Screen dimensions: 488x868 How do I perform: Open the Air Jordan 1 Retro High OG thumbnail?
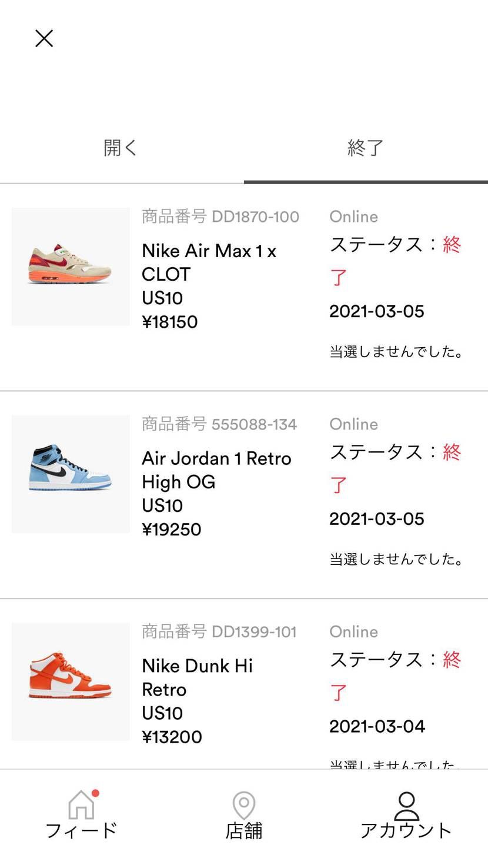tap(71, 474)
